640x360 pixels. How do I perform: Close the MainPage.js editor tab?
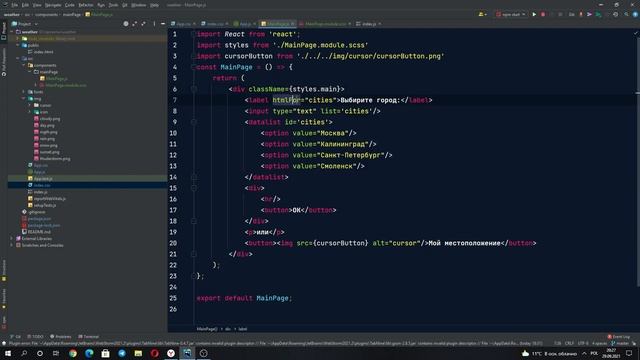(x=293, y=24)
